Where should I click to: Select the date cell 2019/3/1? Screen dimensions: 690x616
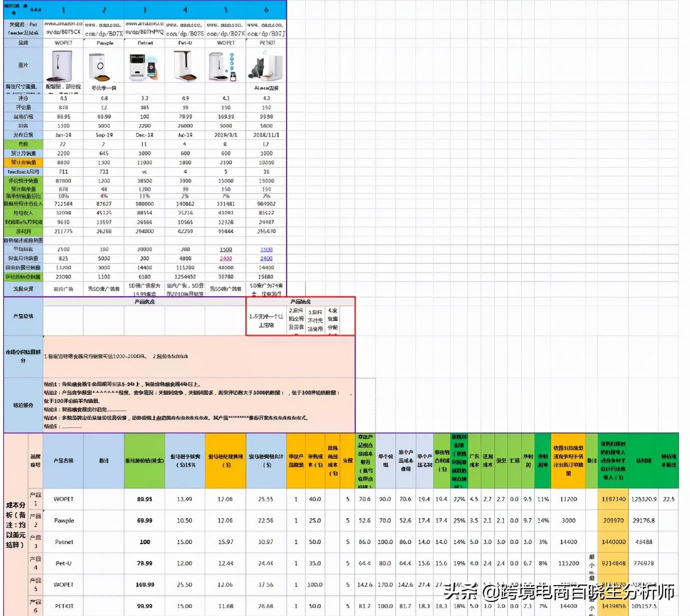pos(226,135)
